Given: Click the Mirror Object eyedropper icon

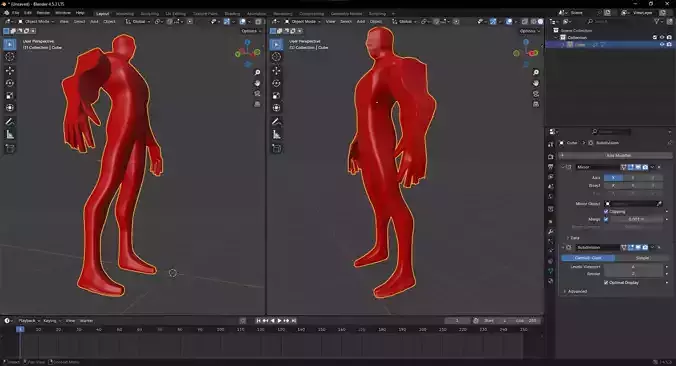Looking at the screenshot, I should 659,203.
